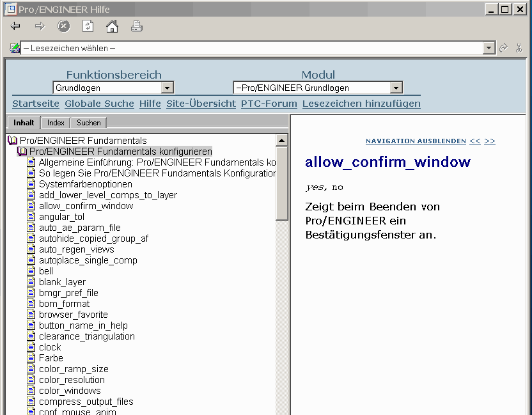532x415 pixels.
Task: Click the page icon beside Systemfarbenoptionen
Action: click(31, 184)
